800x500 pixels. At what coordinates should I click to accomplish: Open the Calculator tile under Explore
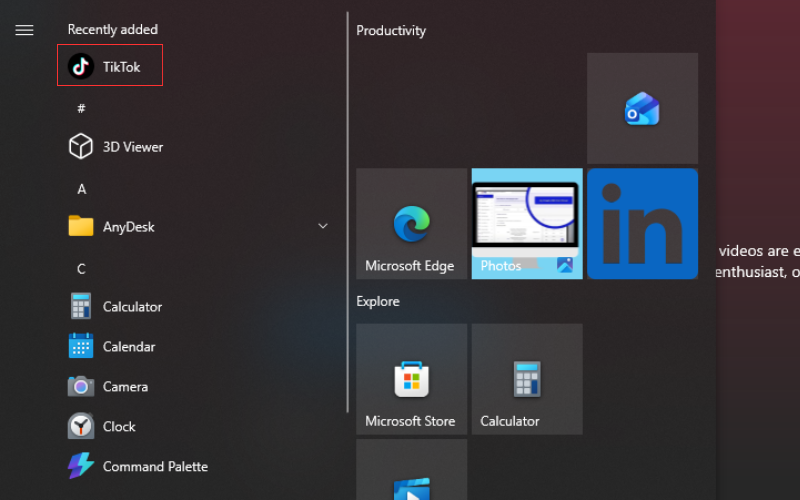click(x=527, y=379)
